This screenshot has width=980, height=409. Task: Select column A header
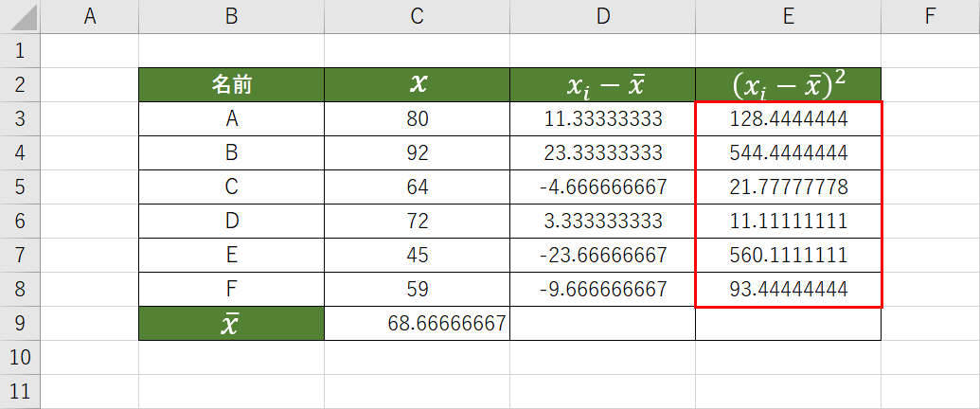pos(91,16)
